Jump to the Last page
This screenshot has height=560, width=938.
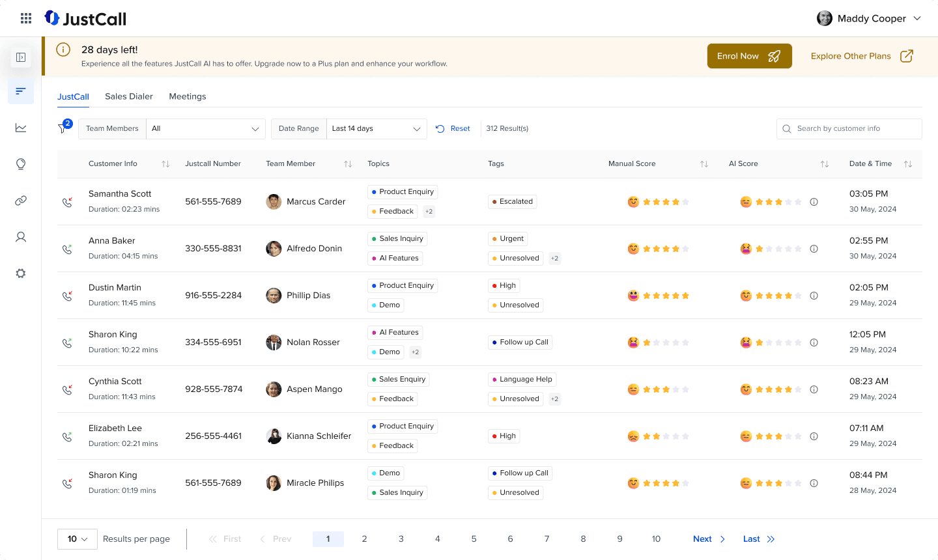pos(759,539)
